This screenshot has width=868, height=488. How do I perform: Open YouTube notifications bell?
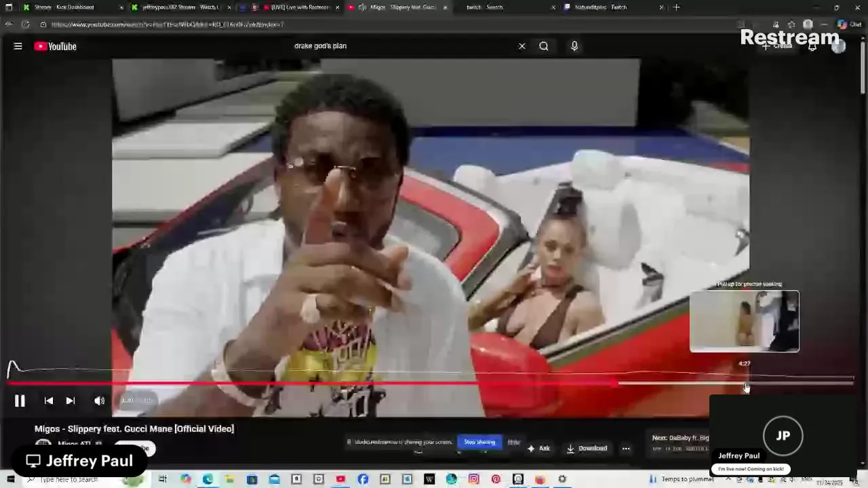click(812, 47)
